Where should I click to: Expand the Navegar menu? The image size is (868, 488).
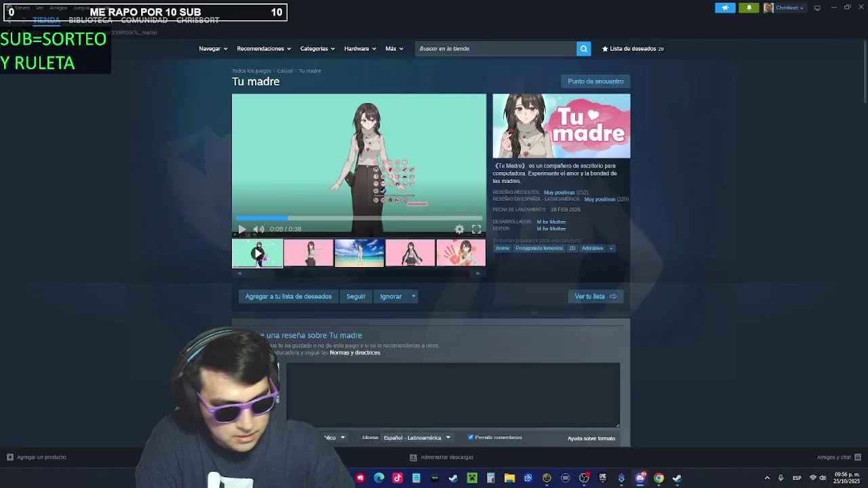(x=212, y=49)
